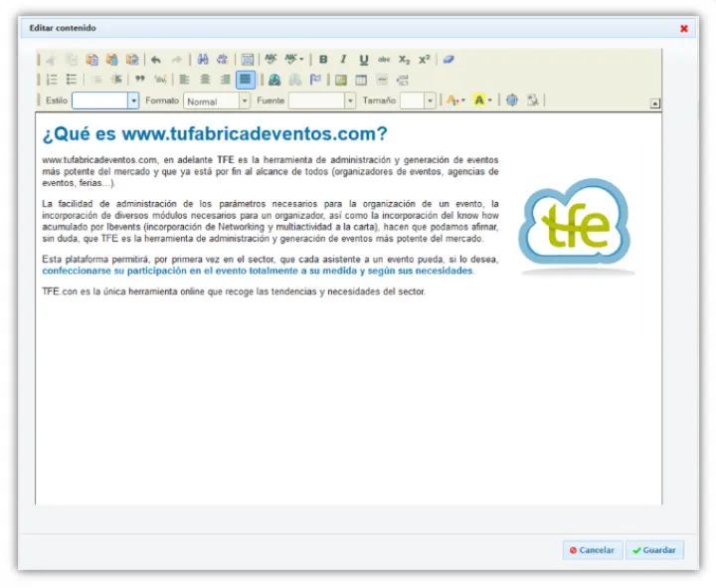This screenshot has width=716, height=588.
Task: Insert a numbered list
Action: click(x=52, y=80)
